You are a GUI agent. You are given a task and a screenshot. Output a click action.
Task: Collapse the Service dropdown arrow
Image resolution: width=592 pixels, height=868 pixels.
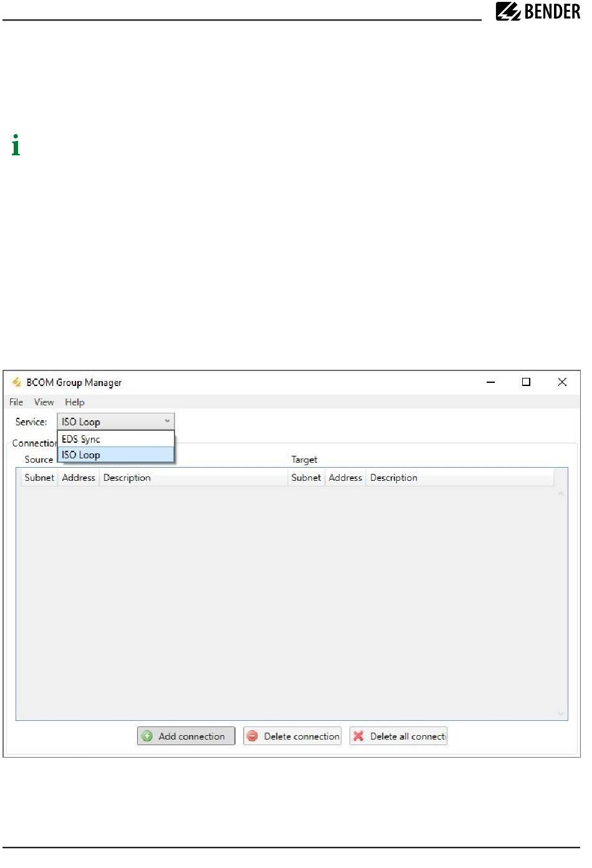click(167, 422)
